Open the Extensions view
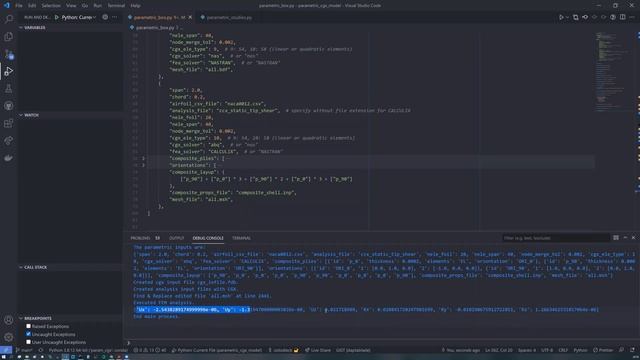 point(9,123)
